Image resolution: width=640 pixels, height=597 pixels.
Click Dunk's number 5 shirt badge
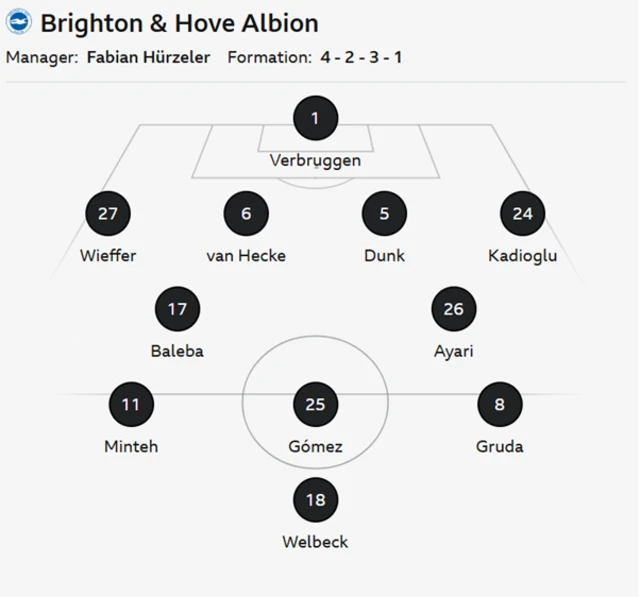(x=384, y=214)
